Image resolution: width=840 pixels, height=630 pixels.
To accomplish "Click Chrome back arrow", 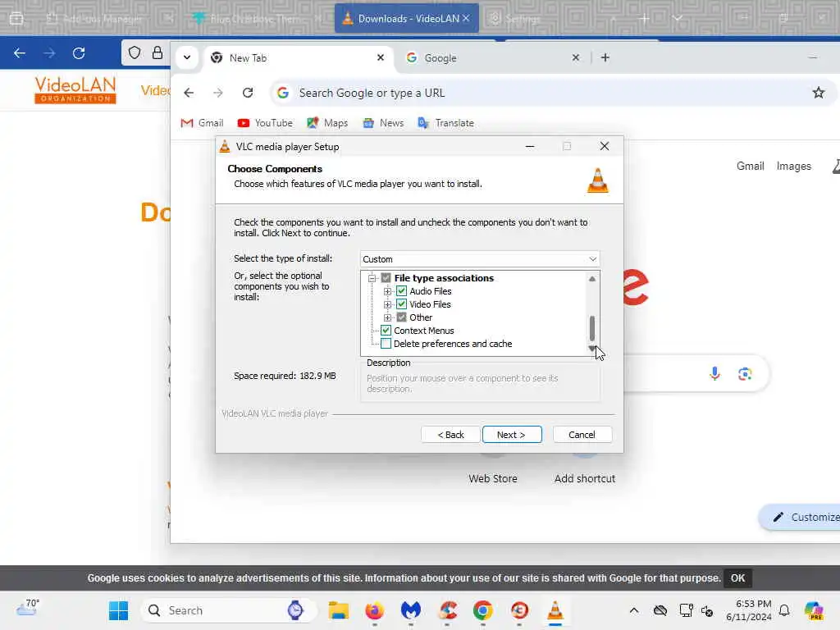I will 189,93.
